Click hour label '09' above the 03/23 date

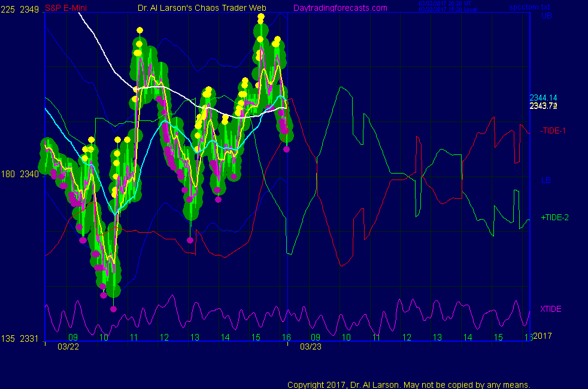(x=316, y=338)
